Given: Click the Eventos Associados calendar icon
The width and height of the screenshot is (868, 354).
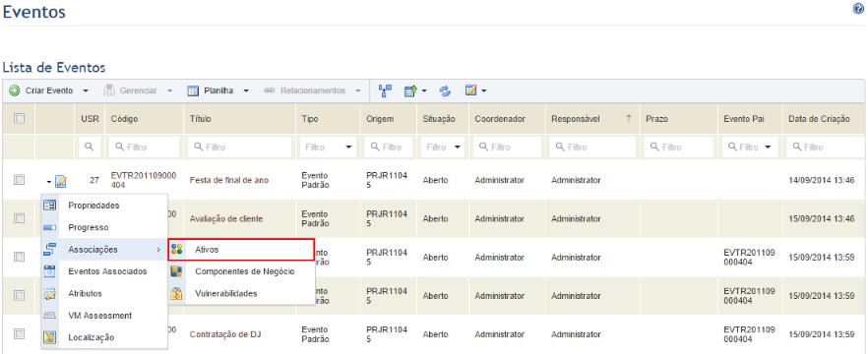Looking at the screenshot, I should coord(49,271).
